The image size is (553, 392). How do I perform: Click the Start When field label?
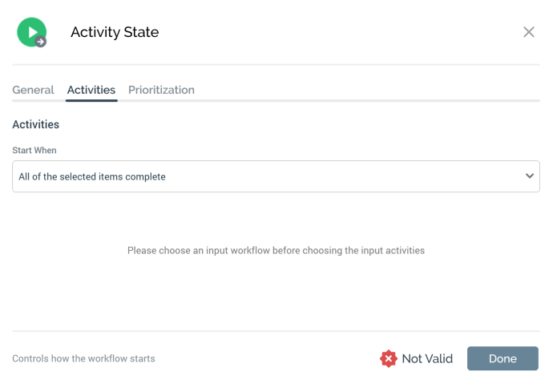click(x=34, y=150)
